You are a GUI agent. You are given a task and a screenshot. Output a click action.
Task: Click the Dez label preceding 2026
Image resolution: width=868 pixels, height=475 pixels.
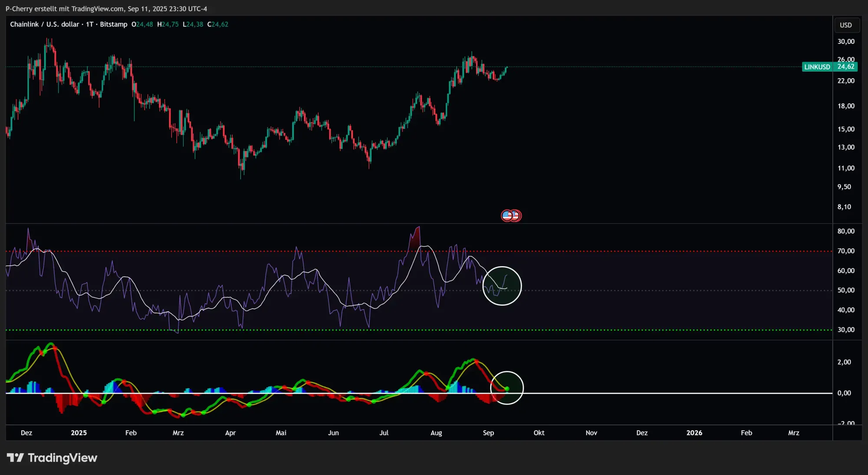tap(642, 433)
